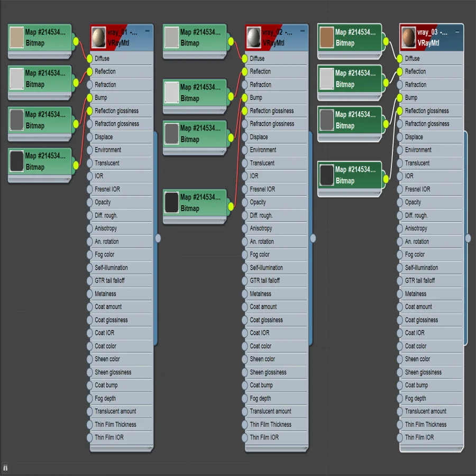Select vray_03 output socket on right edge
476x476 pixels.
pos(468,239)
